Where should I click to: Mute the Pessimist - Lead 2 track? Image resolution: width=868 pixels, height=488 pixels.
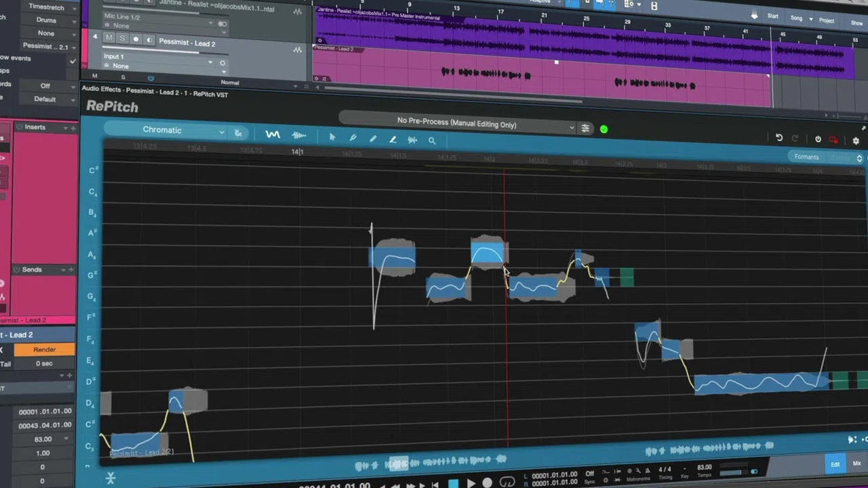pos(109,38)
